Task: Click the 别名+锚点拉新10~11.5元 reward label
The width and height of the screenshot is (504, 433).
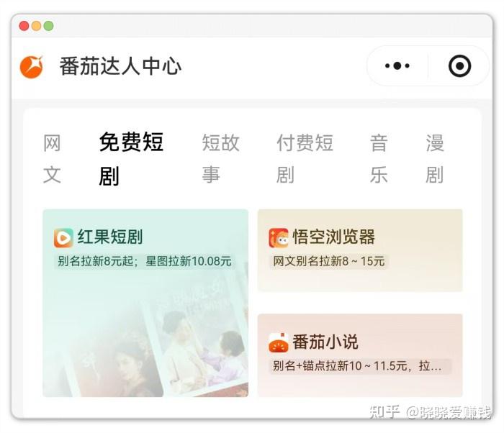Action: pyautogui.click(x=360, y=366)
